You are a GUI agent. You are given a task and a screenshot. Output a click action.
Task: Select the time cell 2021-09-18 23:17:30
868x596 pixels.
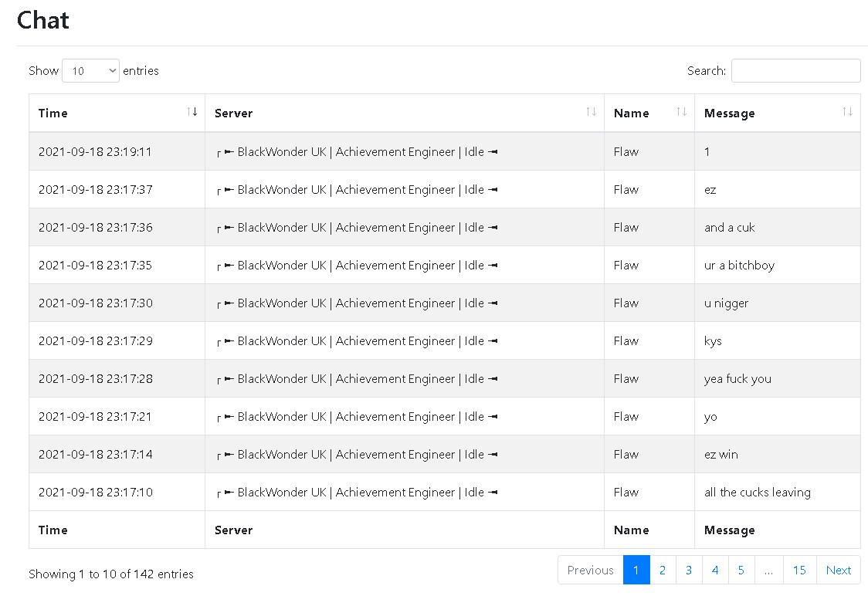[117, 303]
